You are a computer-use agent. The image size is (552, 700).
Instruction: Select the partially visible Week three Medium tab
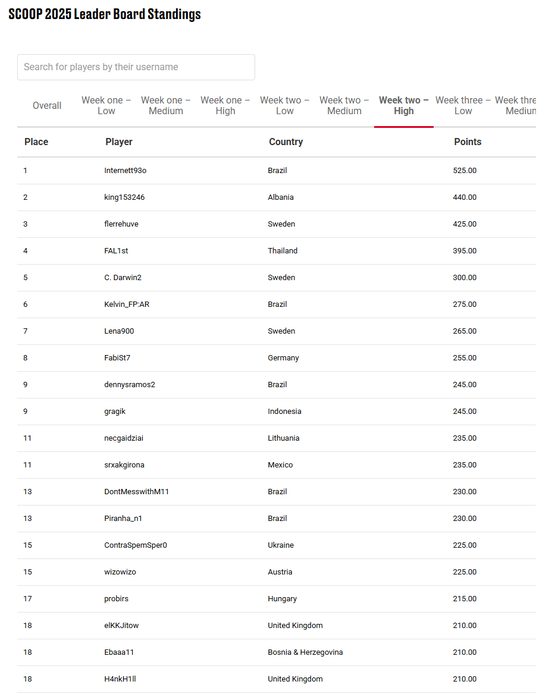coord(516,106)
